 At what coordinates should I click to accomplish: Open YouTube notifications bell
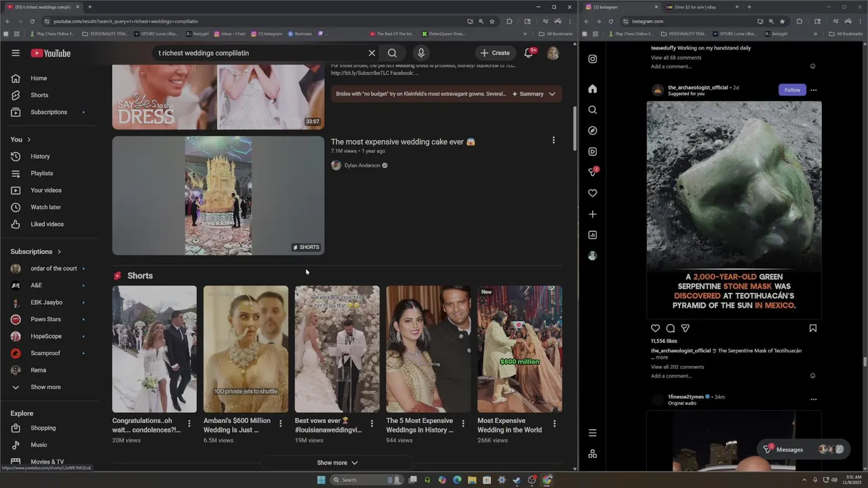(x=528, y=53)
